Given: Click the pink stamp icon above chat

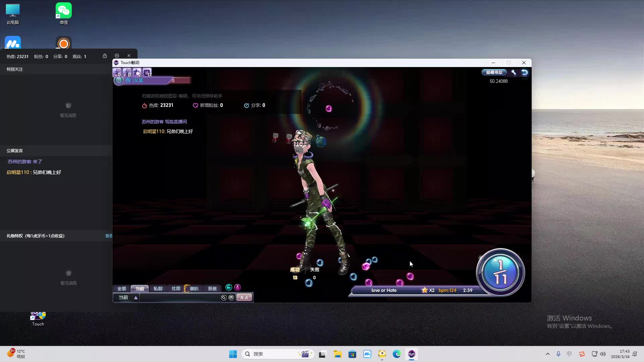Looking at the screenshot, I should (237, 287).
